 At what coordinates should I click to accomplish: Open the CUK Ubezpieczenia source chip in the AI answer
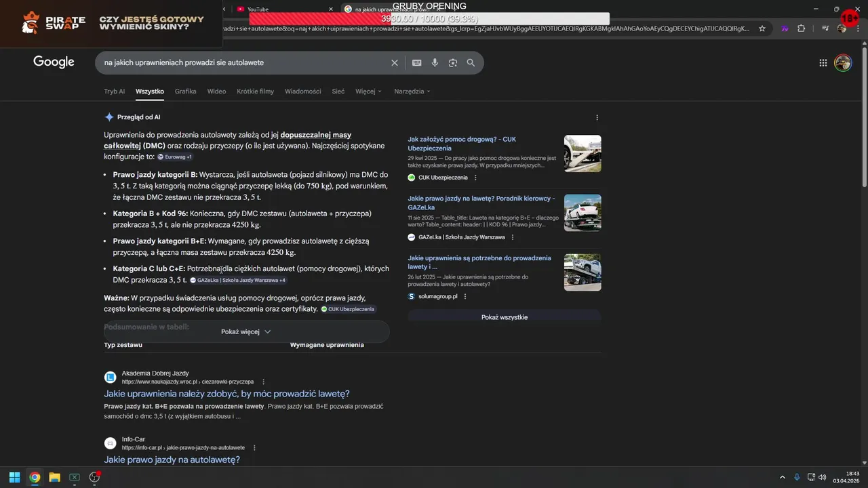[348, 309]
